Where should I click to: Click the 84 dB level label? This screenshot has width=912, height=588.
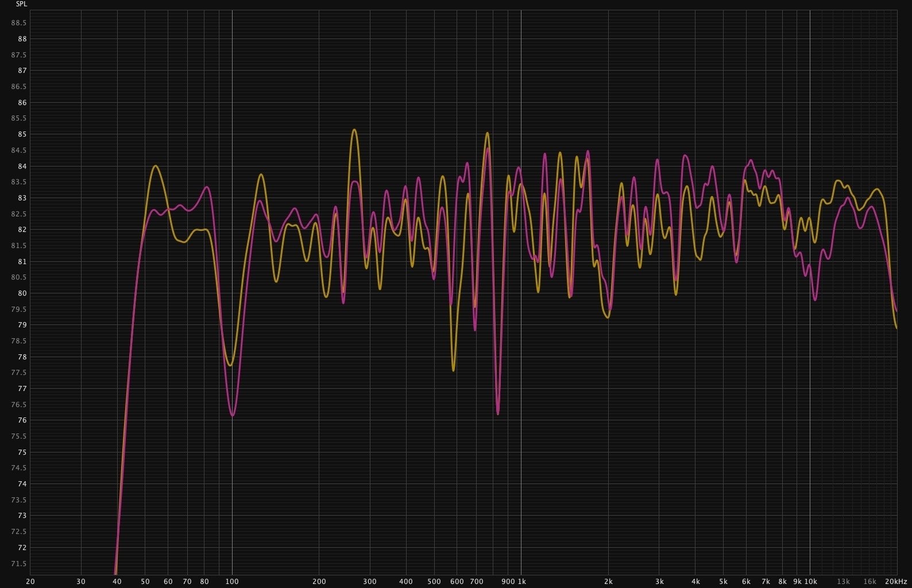pyautogui.click(x=22, y=167)
